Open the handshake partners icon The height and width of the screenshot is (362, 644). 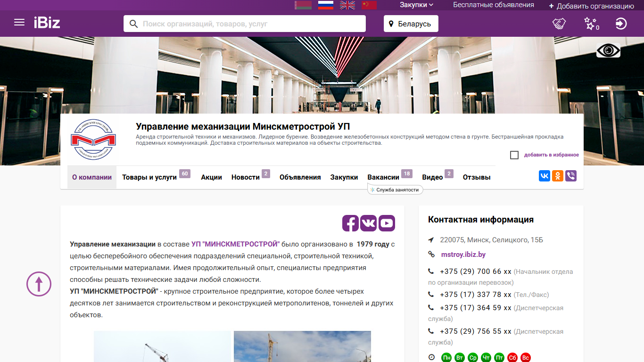click(559, 24)
